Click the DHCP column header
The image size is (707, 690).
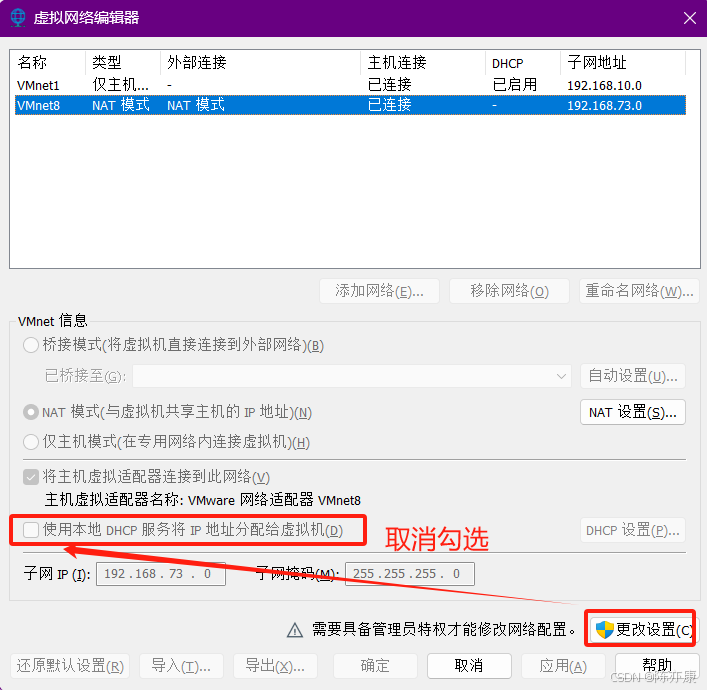pos(523,63)
